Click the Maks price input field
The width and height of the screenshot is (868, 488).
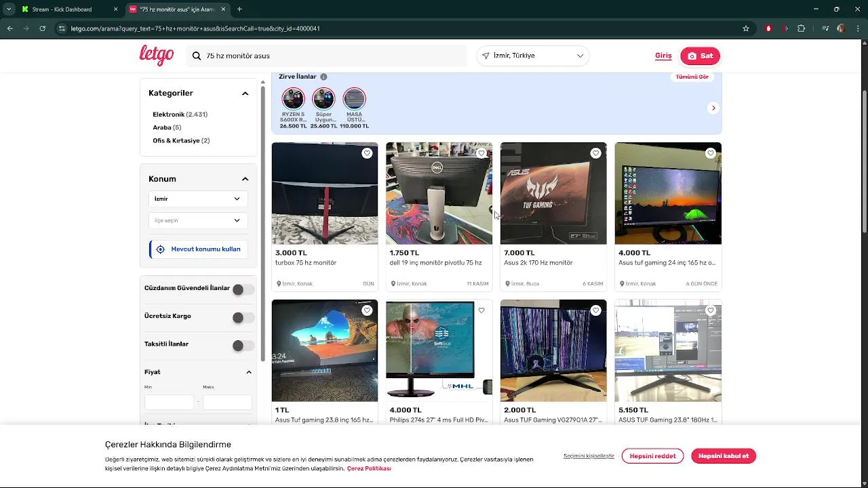point(227,402)
